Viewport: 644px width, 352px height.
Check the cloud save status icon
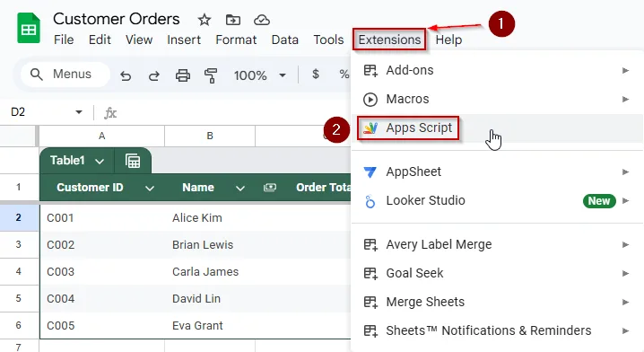pos(262,20)
